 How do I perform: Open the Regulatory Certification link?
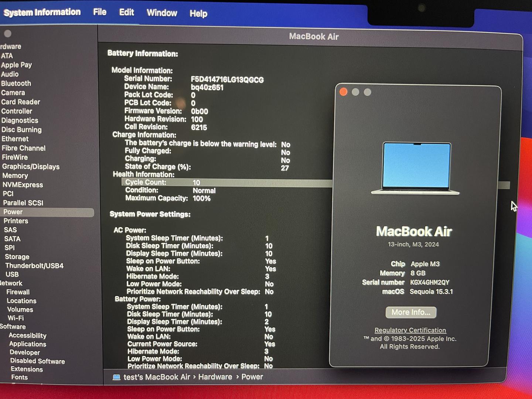coord(410,330)
